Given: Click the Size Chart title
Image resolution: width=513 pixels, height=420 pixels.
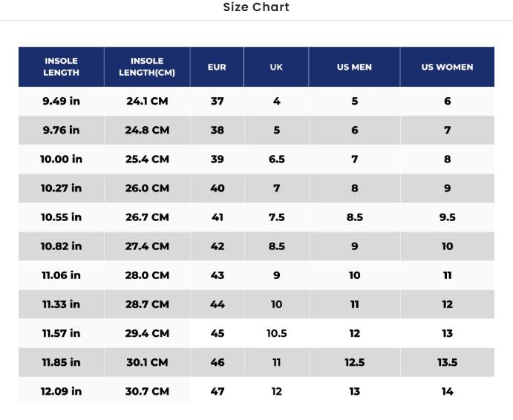Looking at the screenshot, I should pyautogui.click(x=256, y=7).
